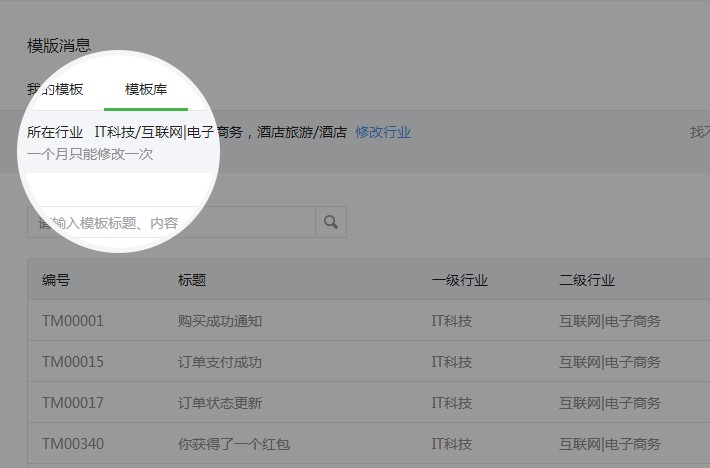Click the 标题 column header
Viewport: 710px width, 468px height.
[192, 280]
